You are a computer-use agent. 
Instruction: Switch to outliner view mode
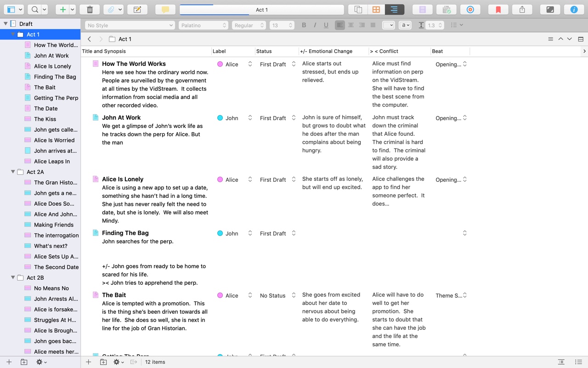pos(394,10)
